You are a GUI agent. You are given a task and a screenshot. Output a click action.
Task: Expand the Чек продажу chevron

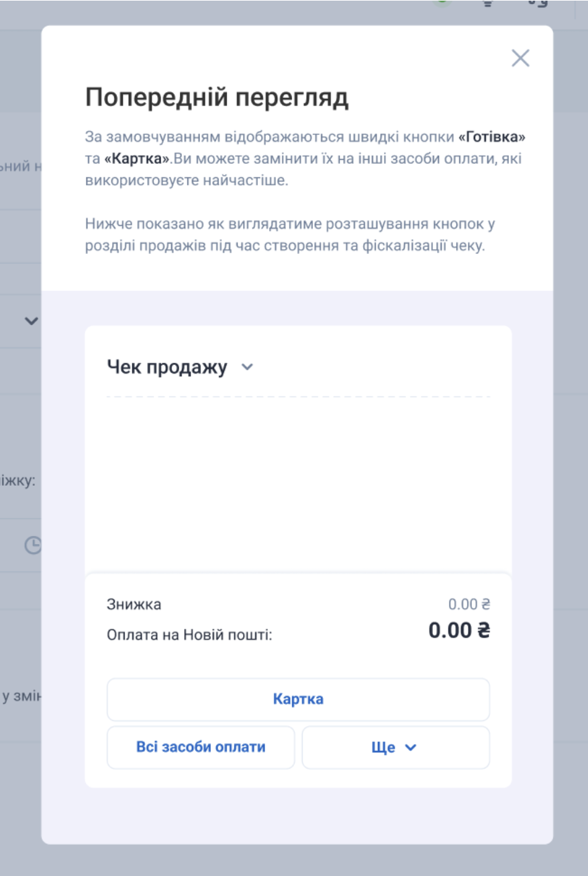pos(247,367)
